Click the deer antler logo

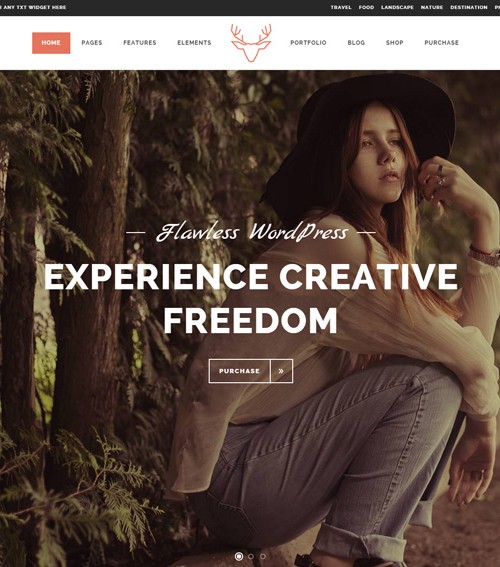coord(251,43)
